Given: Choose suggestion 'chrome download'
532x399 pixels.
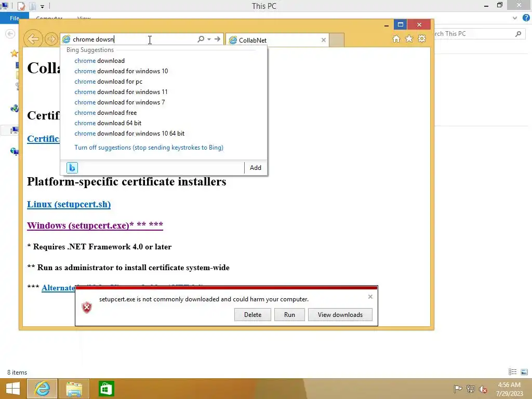Looking at the screenshot, I should click(99, 61).
